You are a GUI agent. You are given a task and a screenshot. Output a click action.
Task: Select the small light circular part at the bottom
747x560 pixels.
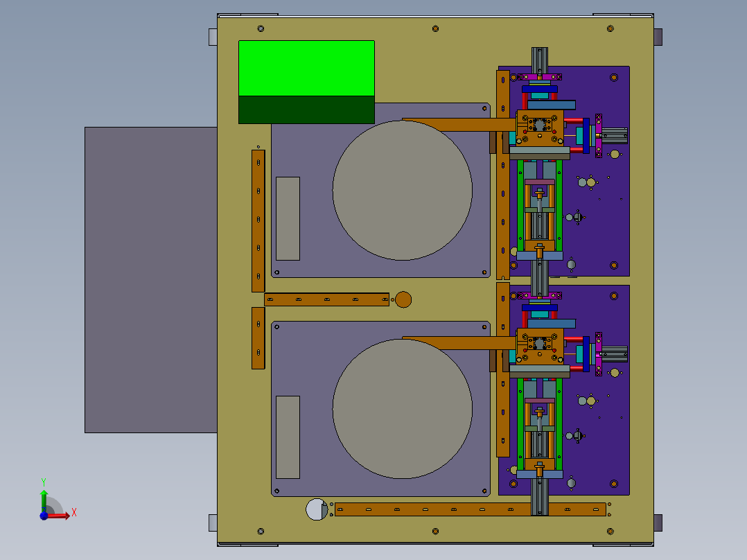316,509
